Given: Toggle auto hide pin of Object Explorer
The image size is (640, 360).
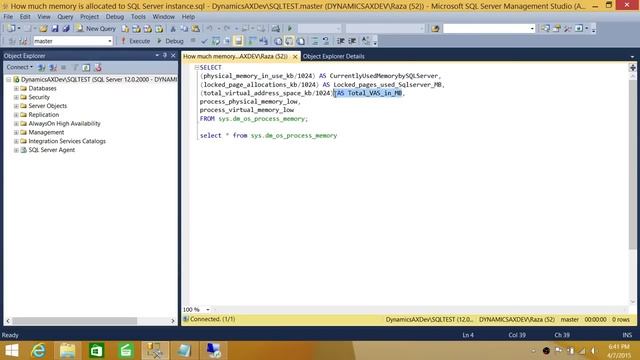Looking at the screenshot, I should pos(165,55).
